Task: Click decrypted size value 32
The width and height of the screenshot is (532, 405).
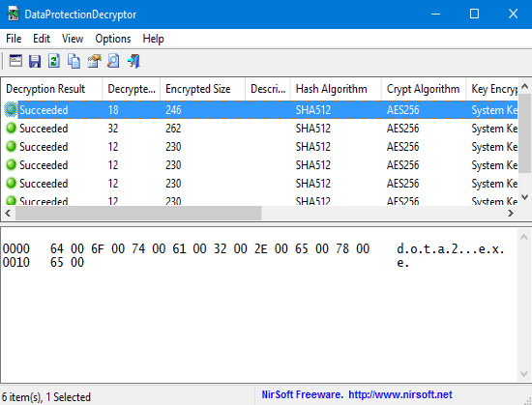Action: [113, 129]
